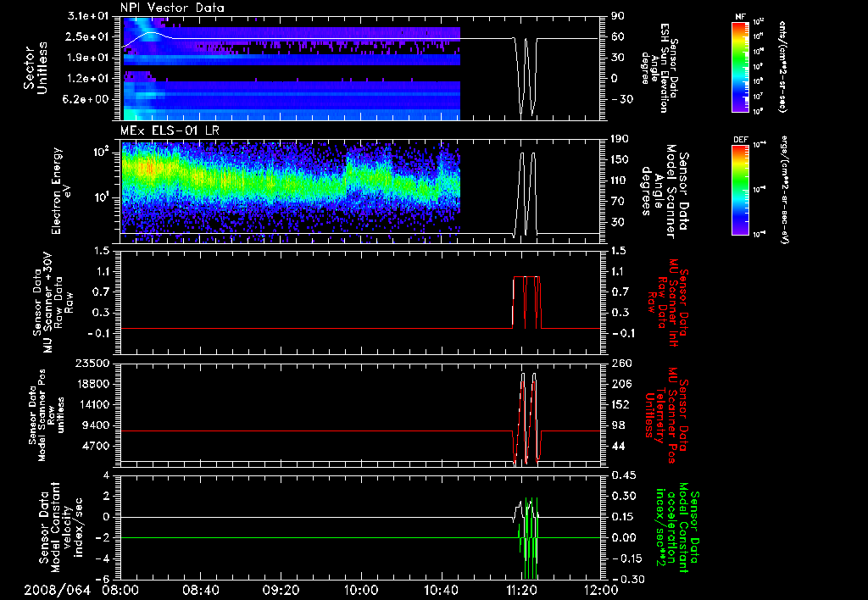Pick the 10:40 time axis tick label
The height and width of the screenshot is (600, 868).
click(441, 590)
